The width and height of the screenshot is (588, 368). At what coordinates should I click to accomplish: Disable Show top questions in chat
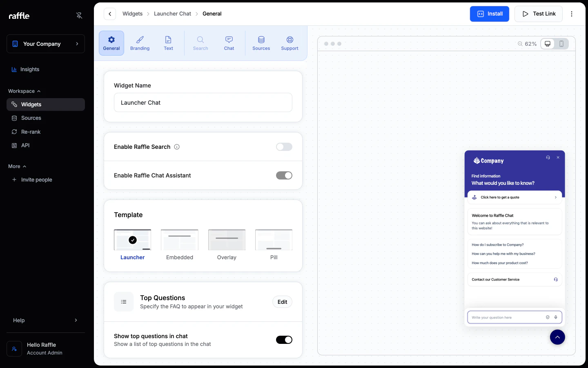point(284,340)
